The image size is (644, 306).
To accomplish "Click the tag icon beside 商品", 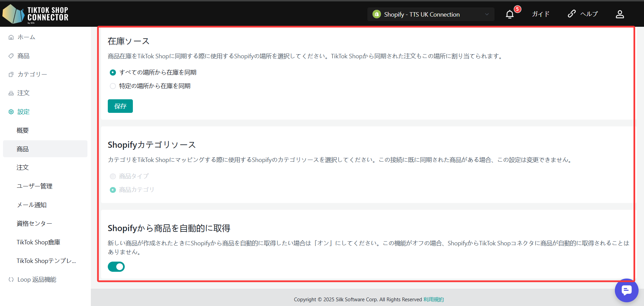I will click(x=11, y=56).
